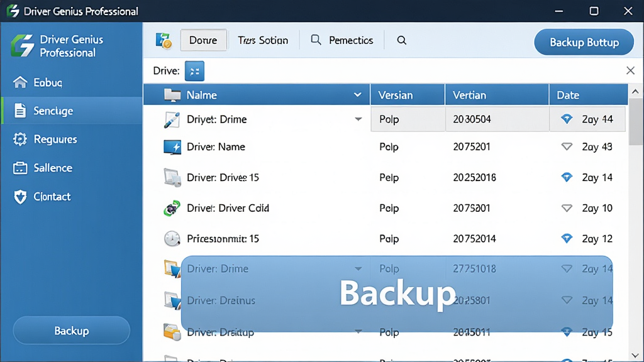Click the Sallence calendar icon
Image resolution: width=644 pixels, height=362 pixels.
pyautogui.click(x=19, y=168)
